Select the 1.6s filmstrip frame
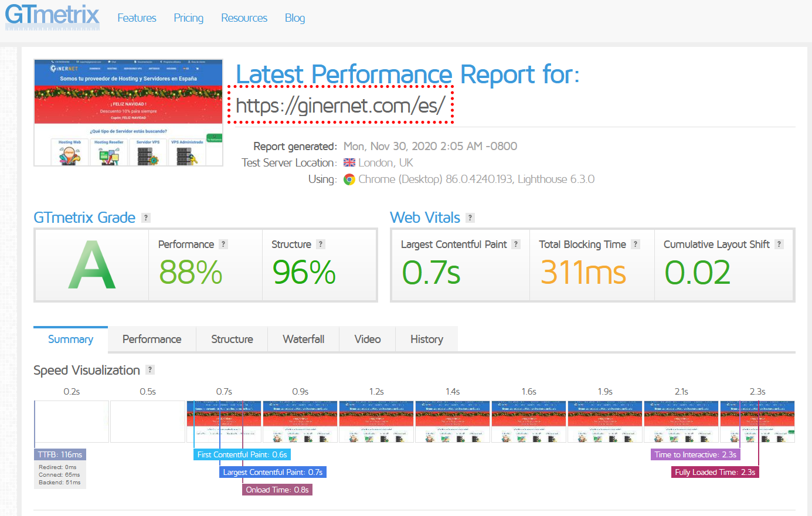 (529, 422)
